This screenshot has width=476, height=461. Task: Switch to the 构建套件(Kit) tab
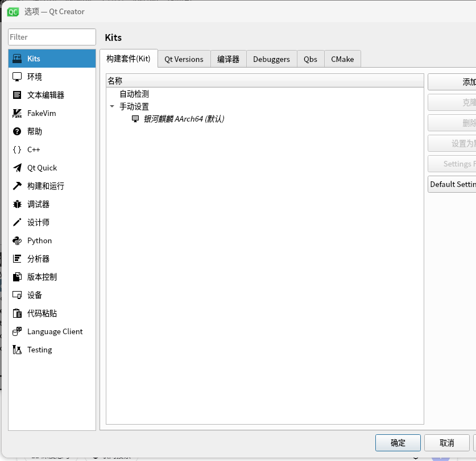point(129,59)
